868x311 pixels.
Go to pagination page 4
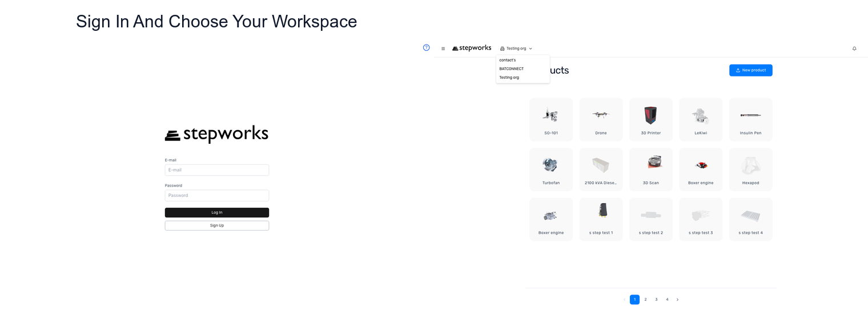667,300
